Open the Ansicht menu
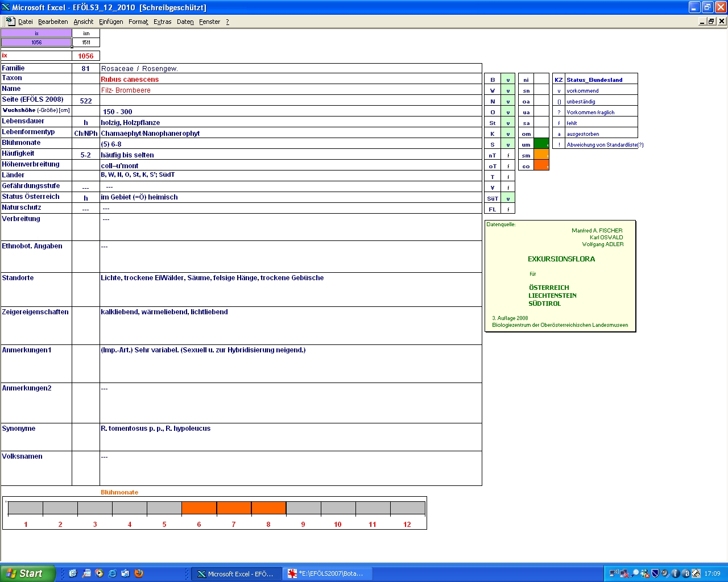 84,22
